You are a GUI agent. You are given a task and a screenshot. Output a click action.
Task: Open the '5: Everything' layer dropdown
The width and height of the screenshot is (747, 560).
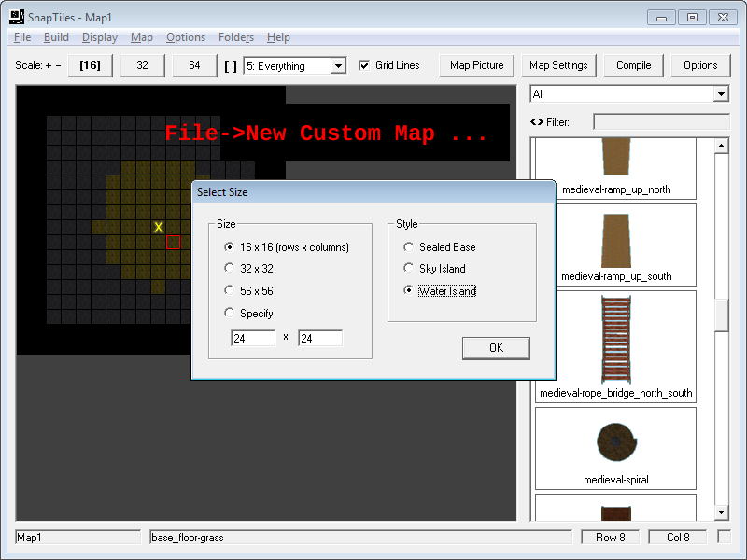point(338,66)
